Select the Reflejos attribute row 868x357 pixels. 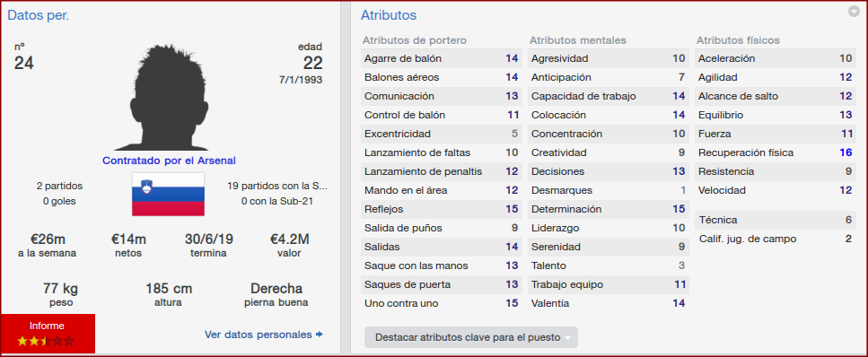[x=442, y=209]
